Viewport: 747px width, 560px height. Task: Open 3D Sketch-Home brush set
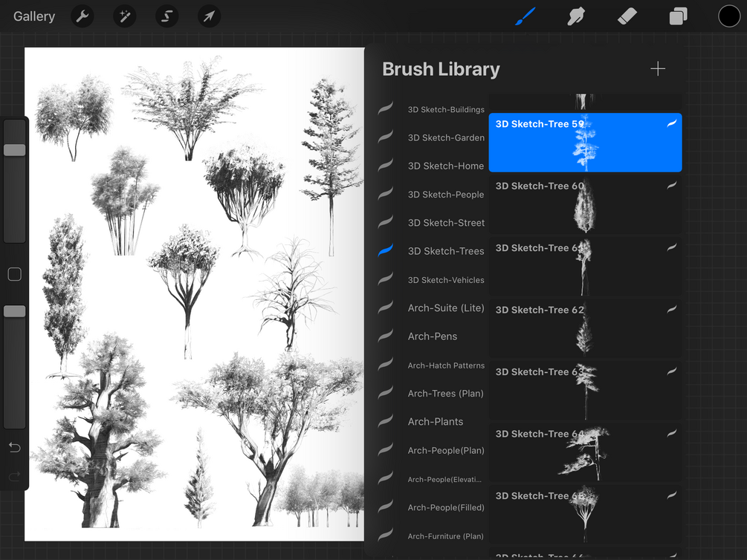tap(445, 166)
